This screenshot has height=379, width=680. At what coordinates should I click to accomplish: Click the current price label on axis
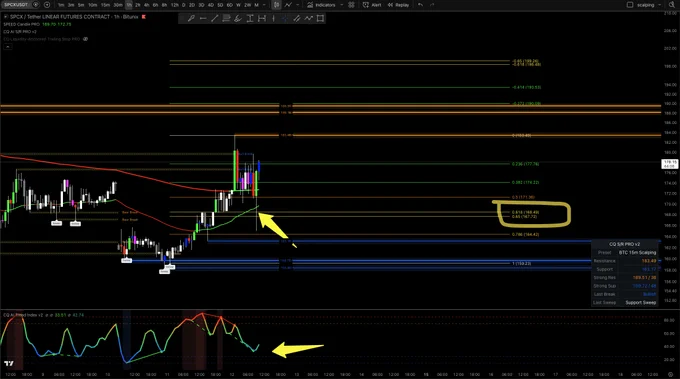[670, 164]
